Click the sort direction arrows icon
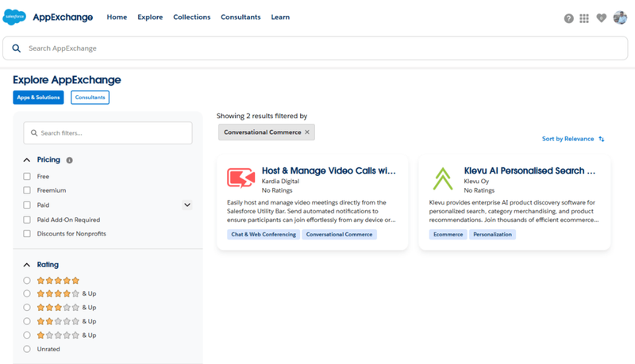 (602, 139)
